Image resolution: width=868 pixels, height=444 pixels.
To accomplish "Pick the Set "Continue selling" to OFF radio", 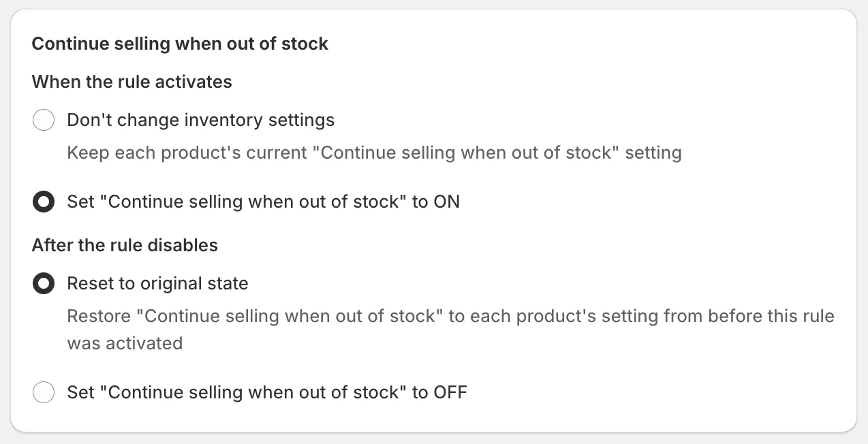I will 44,393.
